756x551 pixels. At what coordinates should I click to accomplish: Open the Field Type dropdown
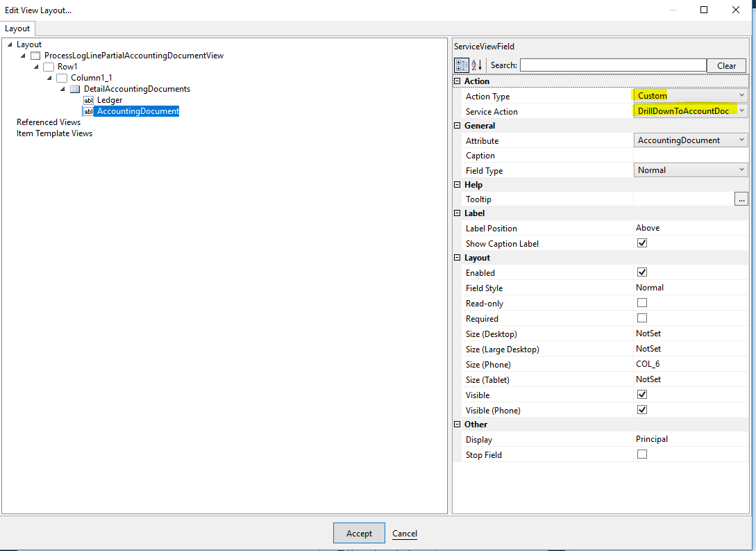tap(691, 170)
